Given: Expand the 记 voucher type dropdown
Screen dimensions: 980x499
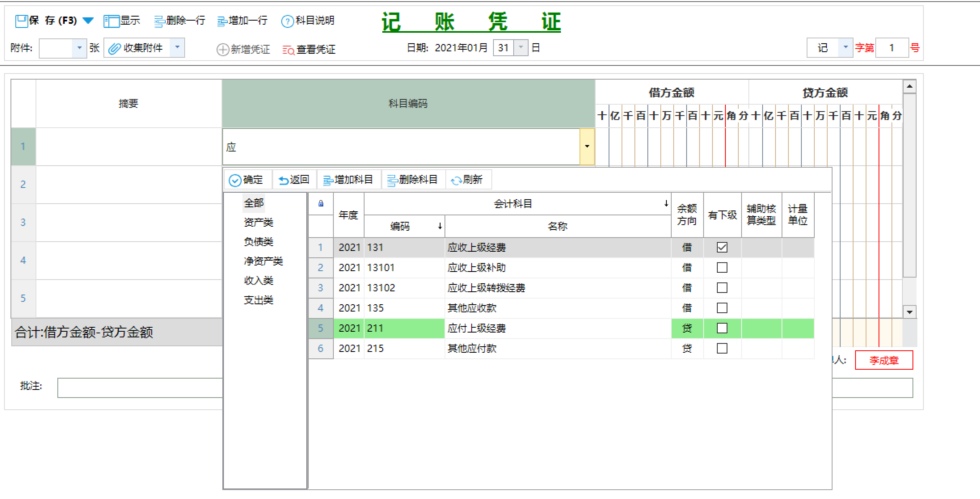Looking at the screenshot, I should click(x=845, y=48).
